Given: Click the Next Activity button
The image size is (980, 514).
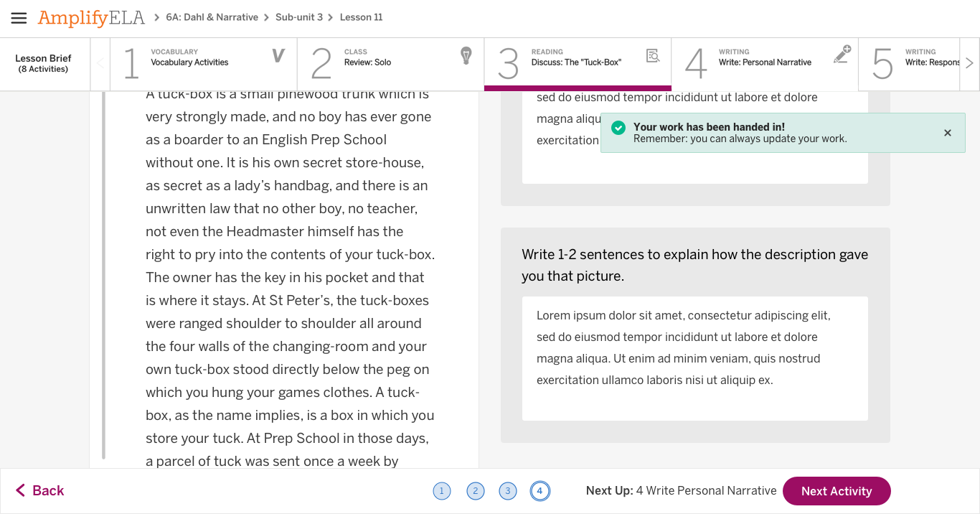Looking at the screenshot, I should coord(837,491).
